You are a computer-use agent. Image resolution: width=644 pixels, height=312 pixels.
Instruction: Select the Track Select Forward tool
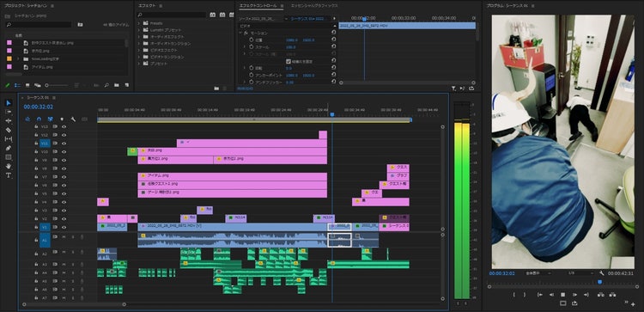pos(9,112)
